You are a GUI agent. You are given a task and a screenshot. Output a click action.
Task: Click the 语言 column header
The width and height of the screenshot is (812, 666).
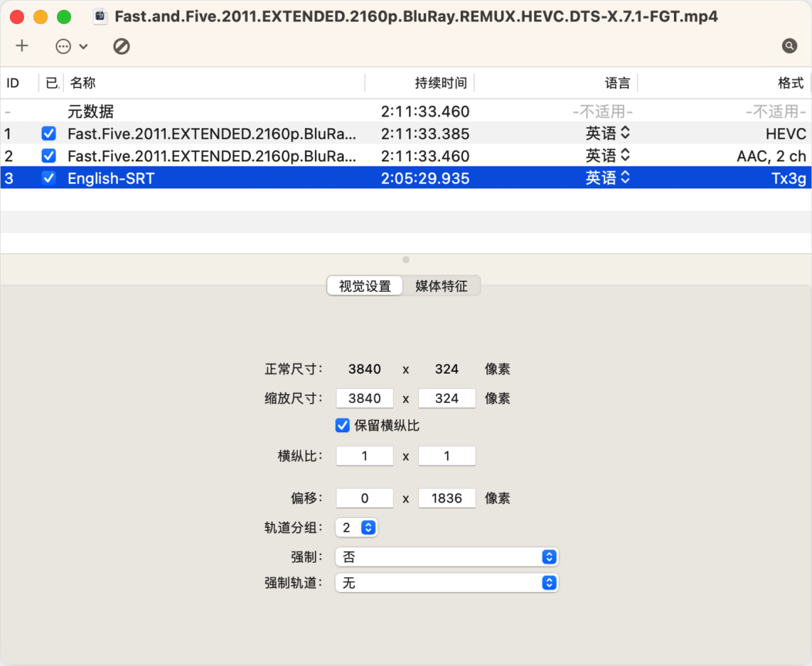(x=555, y=82)
